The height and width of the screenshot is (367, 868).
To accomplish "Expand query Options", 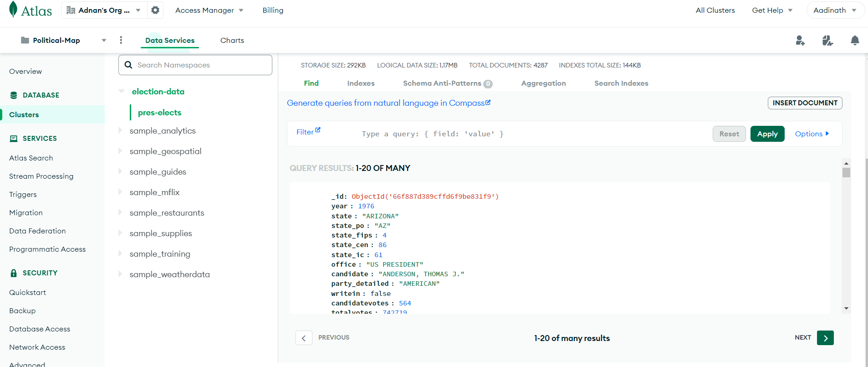I will tap(812, 134).
